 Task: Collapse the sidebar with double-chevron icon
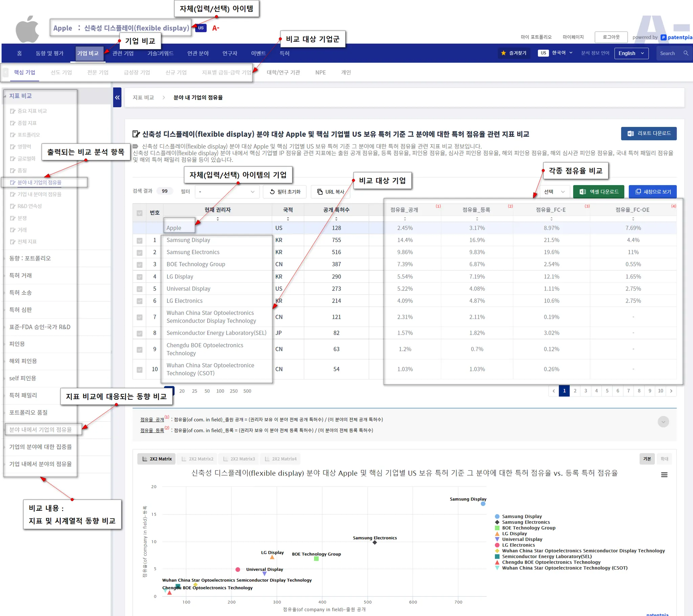click(117, 98)
